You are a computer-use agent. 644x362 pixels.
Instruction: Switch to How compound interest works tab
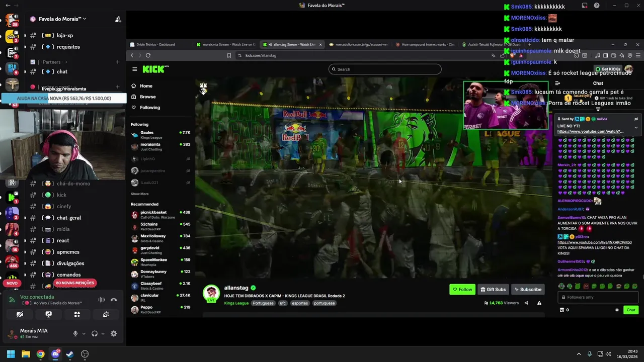pos(425,44)
